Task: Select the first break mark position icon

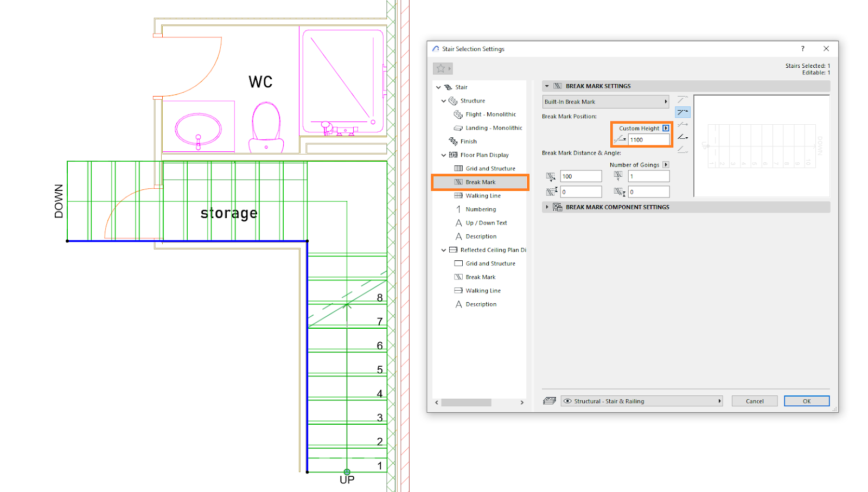Action: click(682, 100)
